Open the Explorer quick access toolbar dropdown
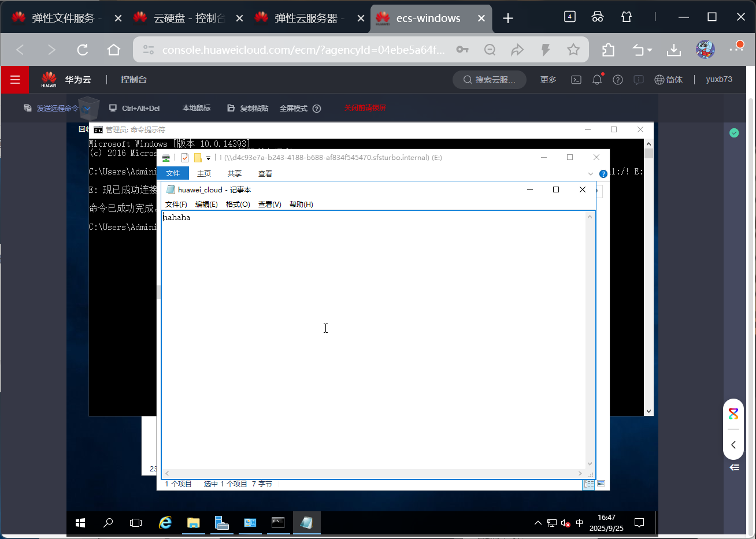756x539 pixels. coord(208,158)
